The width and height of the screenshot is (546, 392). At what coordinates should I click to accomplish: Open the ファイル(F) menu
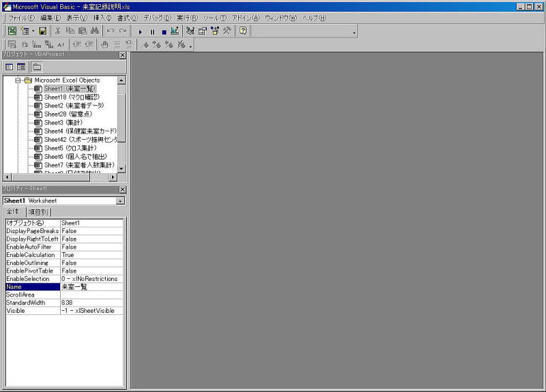pyautogui.click(x=22, y=18)
